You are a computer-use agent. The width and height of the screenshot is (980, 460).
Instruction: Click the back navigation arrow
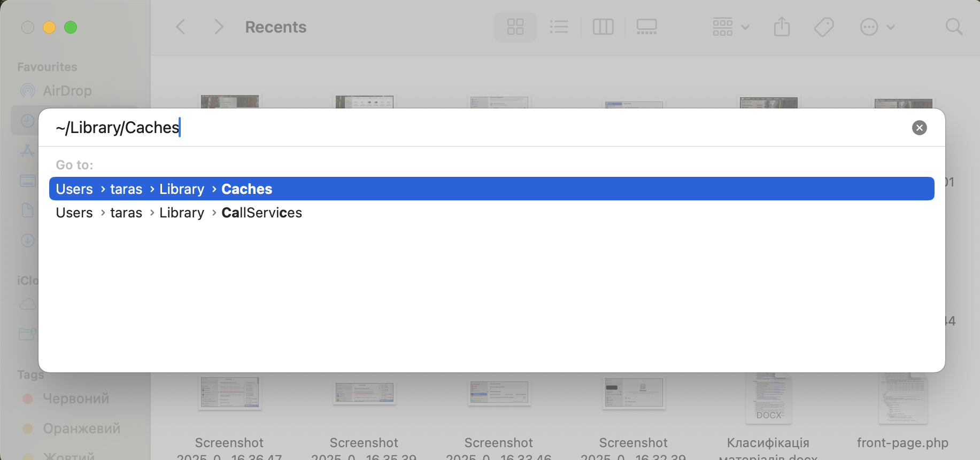181,27
